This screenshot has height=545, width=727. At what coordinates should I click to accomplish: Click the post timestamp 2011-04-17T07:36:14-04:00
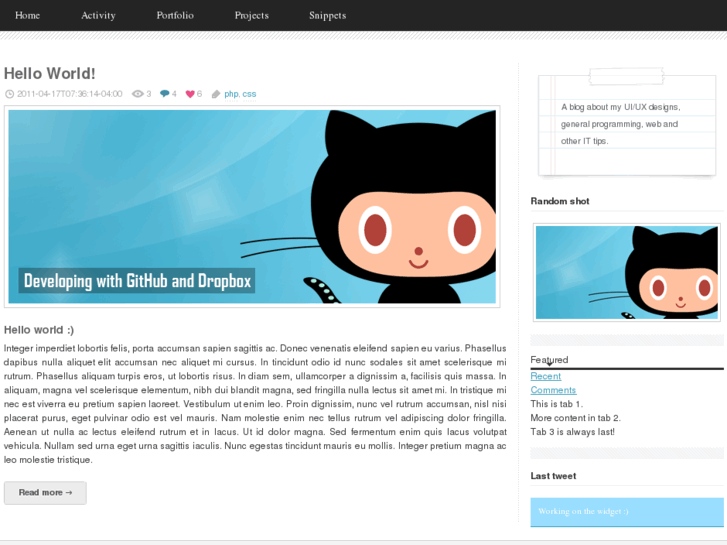pos(70,94)
